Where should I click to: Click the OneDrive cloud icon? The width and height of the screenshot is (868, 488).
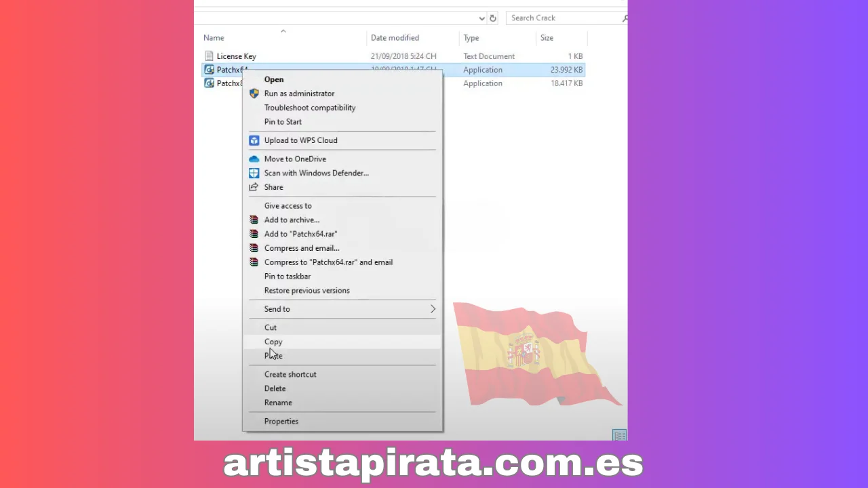click(254, 159)
